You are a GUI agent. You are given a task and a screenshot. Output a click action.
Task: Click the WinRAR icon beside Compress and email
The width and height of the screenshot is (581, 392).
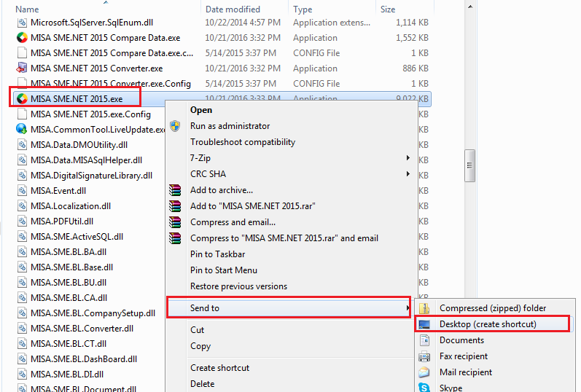pos(175,222)
